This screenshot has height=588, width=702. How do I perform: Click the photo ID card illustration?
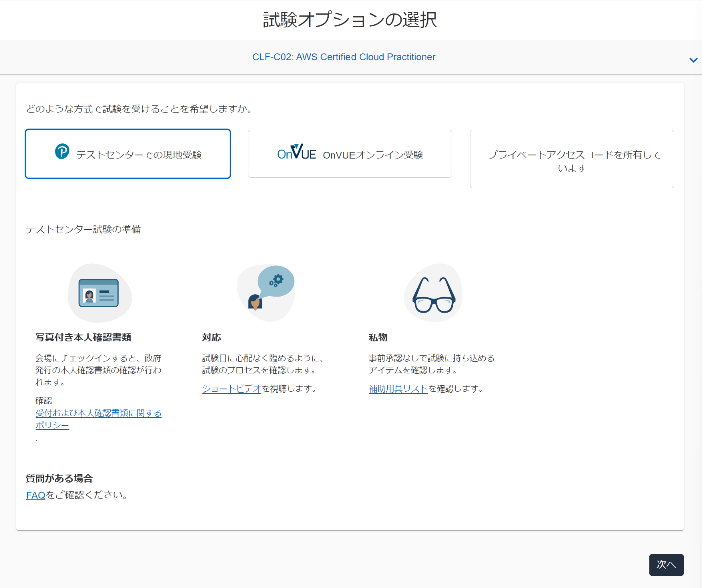coord(100,293)
